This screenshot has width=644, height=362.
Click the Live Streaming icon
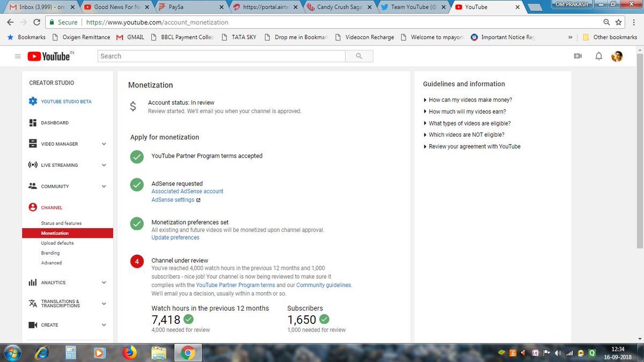point(33,165)
